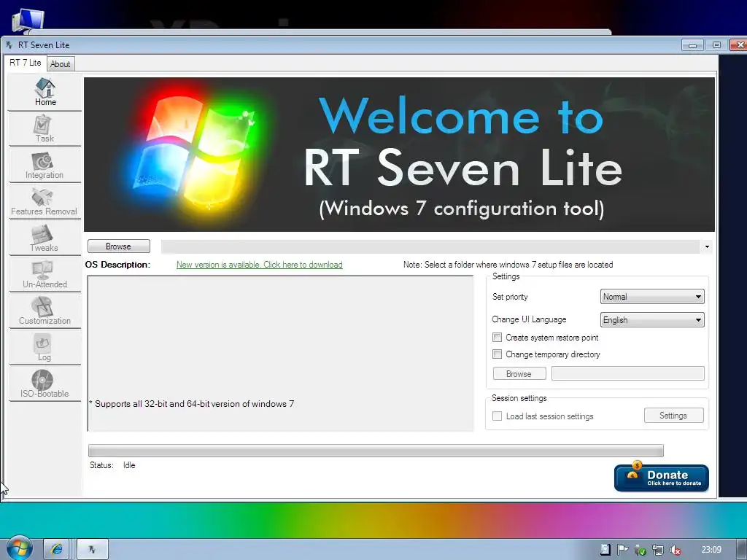Enable Create system restore point
Screen dimensions: 747x560
pyautogui.click(x=497, y=337)
